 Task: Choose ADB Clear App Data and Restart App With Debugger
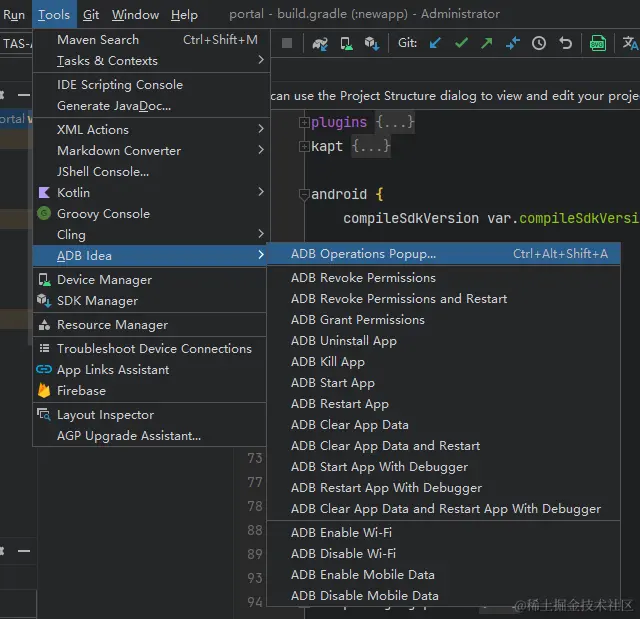(x=444, y=509)
